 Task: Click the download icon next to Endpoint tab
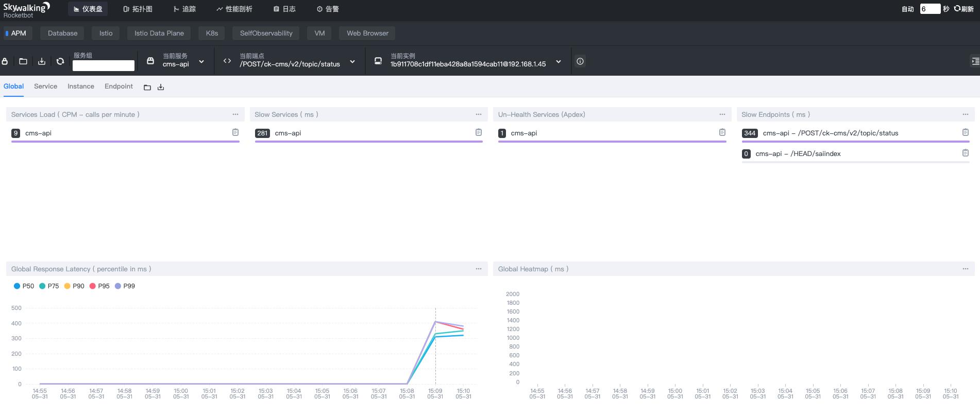161,88
